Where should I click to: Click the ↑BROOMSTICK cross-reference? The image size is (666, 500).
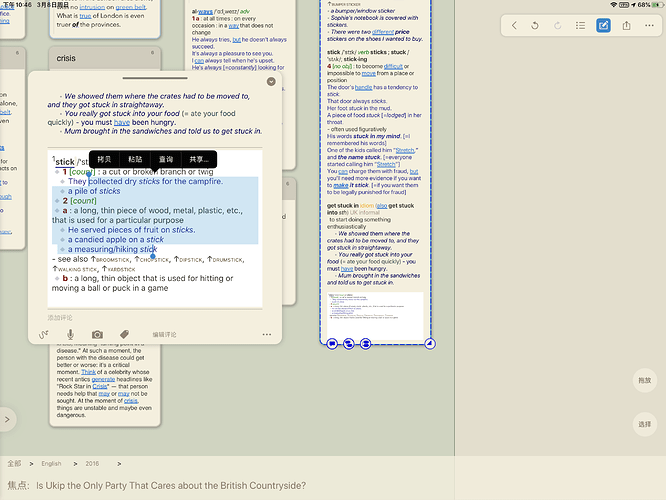(110, 259)
